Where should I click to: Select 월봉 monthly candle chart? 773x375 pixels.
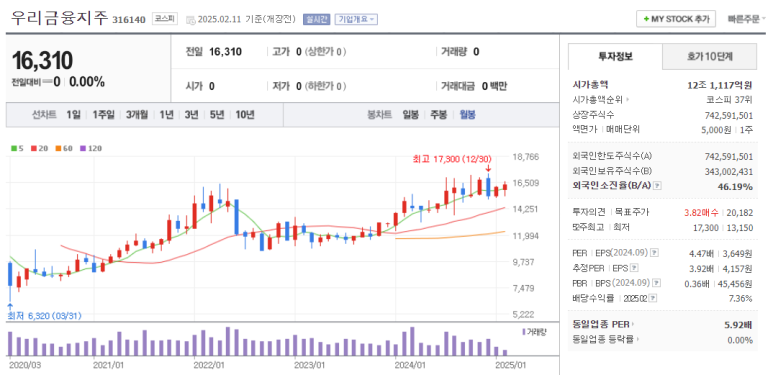pos(467,115)
